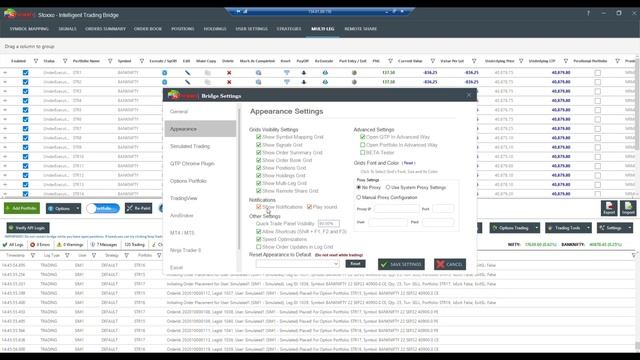Click the Export icon button
Image resolution: width=640 pixels, height=360 pixels.
[x=609, y=208]
